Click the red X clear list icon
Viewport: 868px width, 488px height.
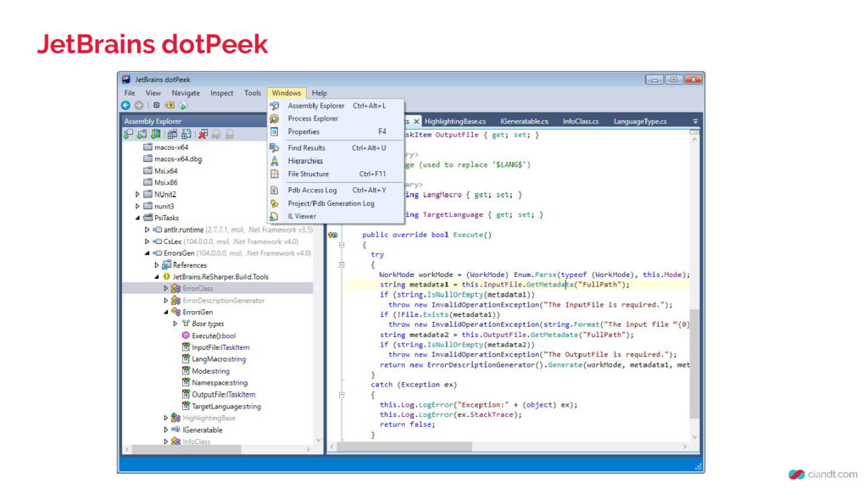tap(203, 134)
